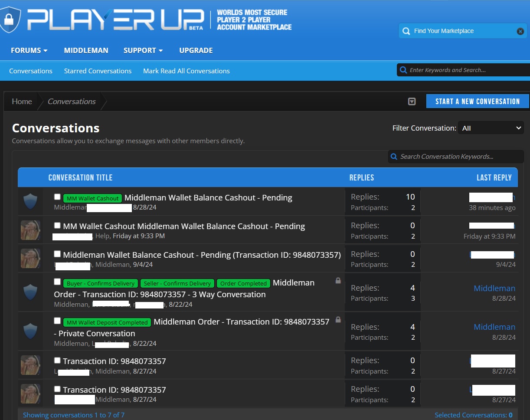This screenshot has height=420, width=530.
Task: Expand the Support dropdown menu
Action: 143,50
